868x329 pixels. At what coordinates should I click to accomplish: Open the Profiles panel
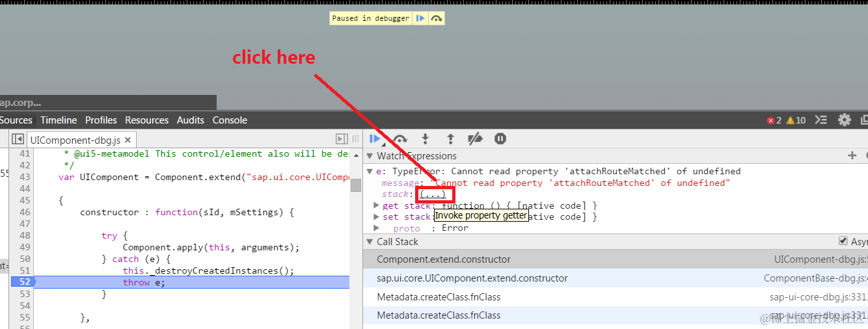pos(101,120)
